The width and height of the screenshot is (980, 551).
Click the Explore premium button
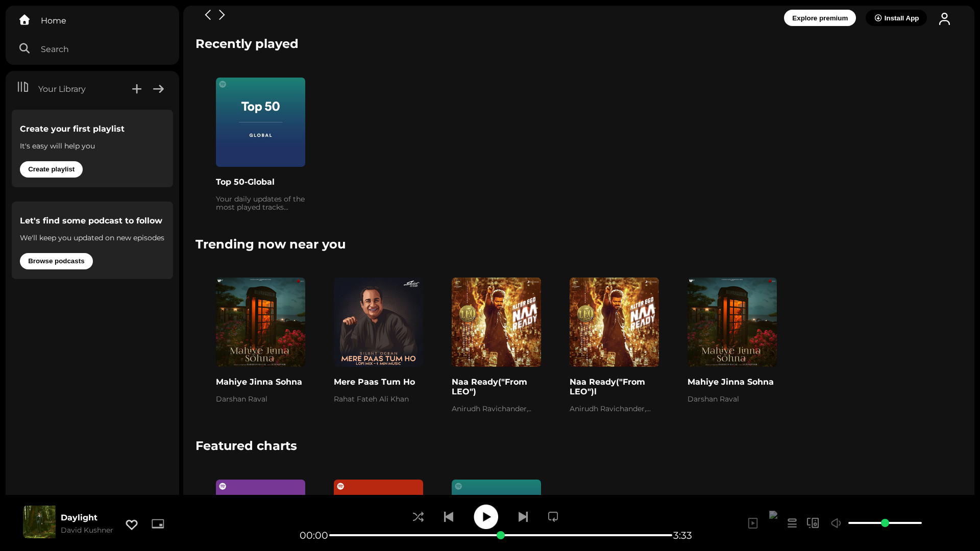click(820, 18)
